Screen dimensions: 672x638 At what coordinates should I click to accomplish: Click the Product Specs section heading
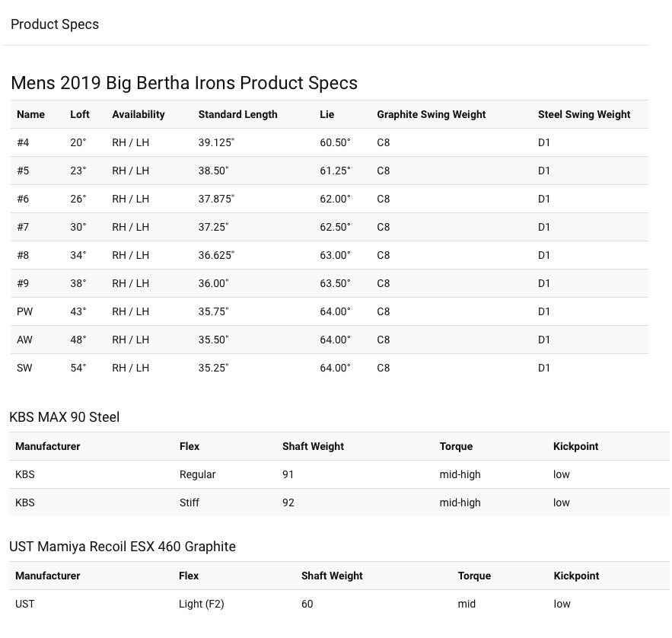[x=55, y=24]
